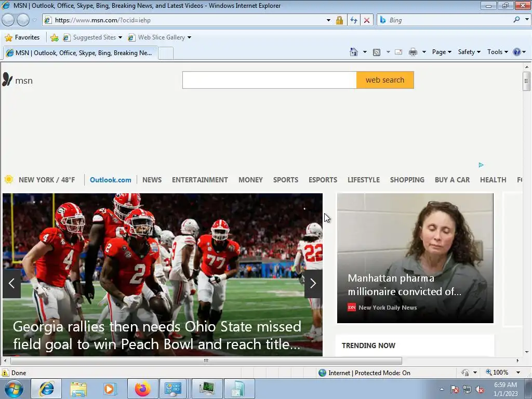Show hidden tray icons arrow
This screenshot has width=532, height=399.
(442, 389)
